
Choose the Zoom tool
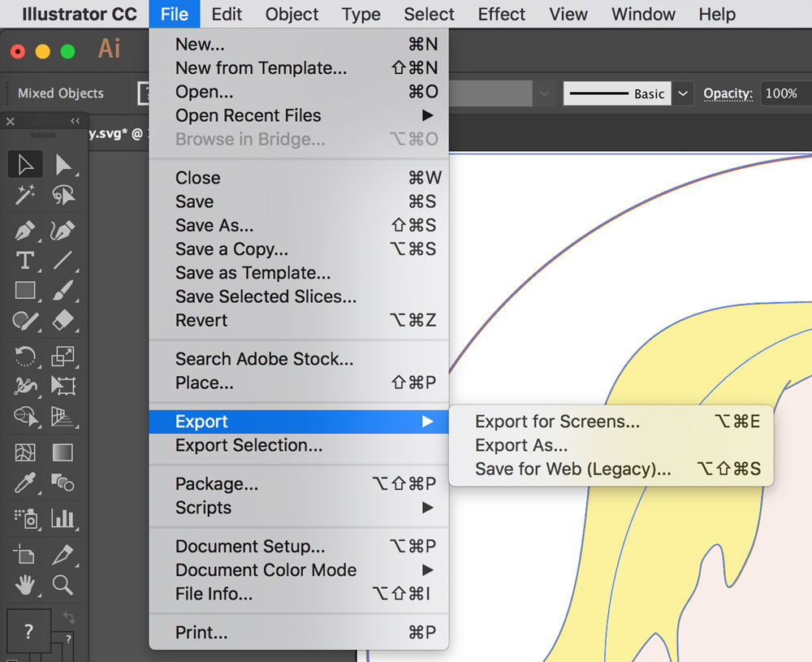[64, 585]
